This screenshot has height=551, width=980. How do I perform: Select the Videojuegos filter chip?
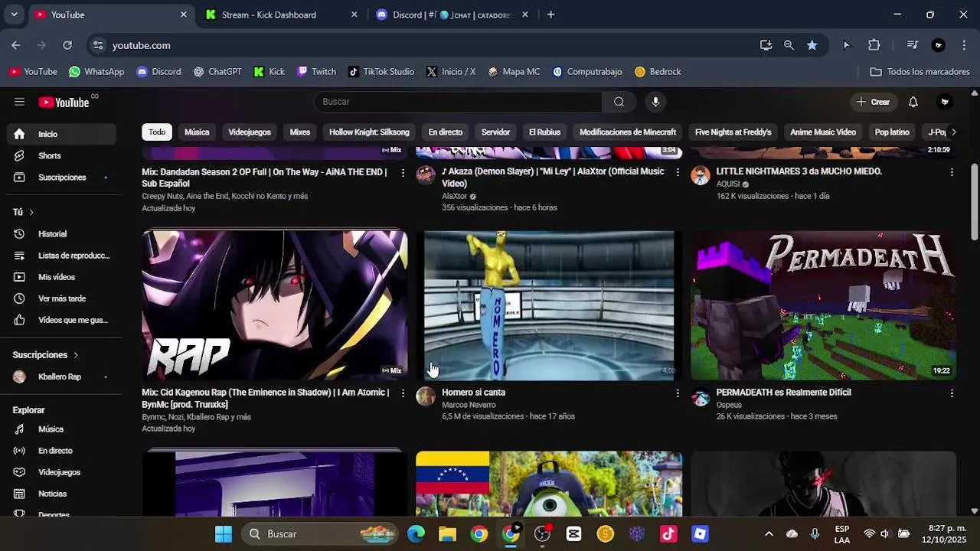[x=250, y=132]
